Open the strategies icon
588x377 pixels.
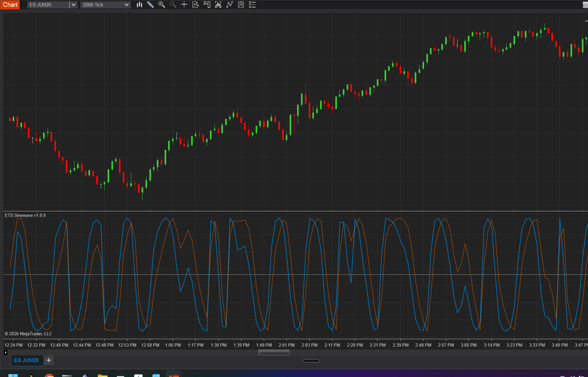[x=241, y=5]
